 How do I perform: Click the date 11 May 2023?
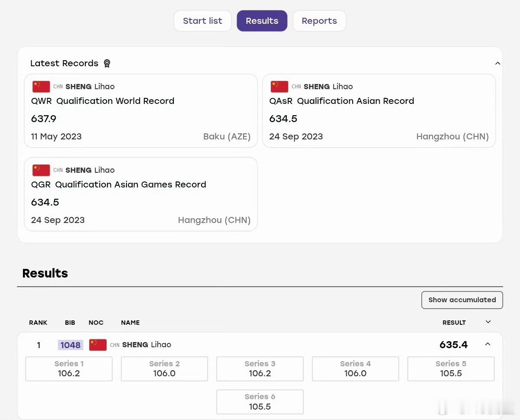[56, 136]
